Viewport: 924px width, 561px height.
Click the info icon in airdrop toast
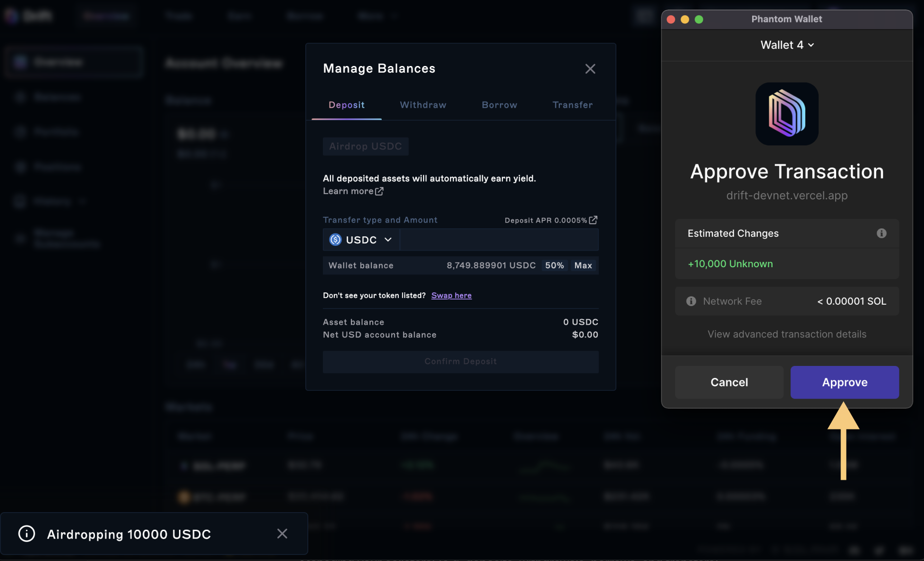point(27,533)
